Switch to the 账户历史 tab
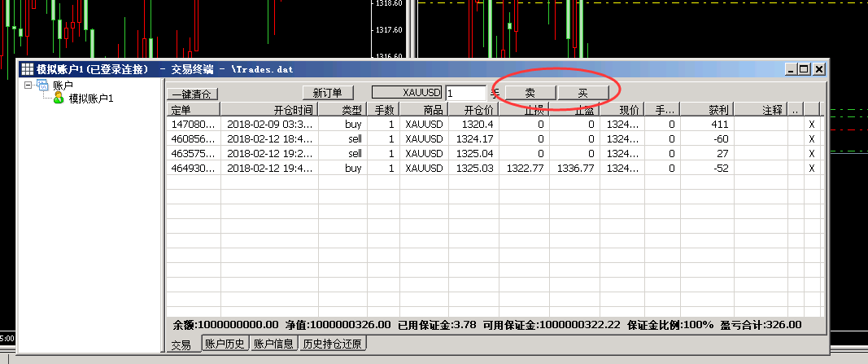Viewport: 868px width, 364px height. coord(225,344)
